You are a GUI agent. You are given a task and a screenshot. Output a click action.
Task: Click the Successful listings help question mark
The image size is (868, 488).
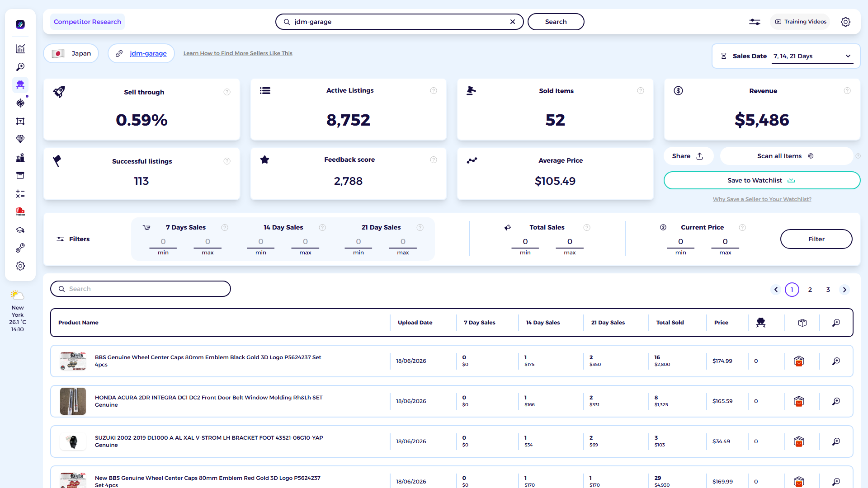click(227, 161)
